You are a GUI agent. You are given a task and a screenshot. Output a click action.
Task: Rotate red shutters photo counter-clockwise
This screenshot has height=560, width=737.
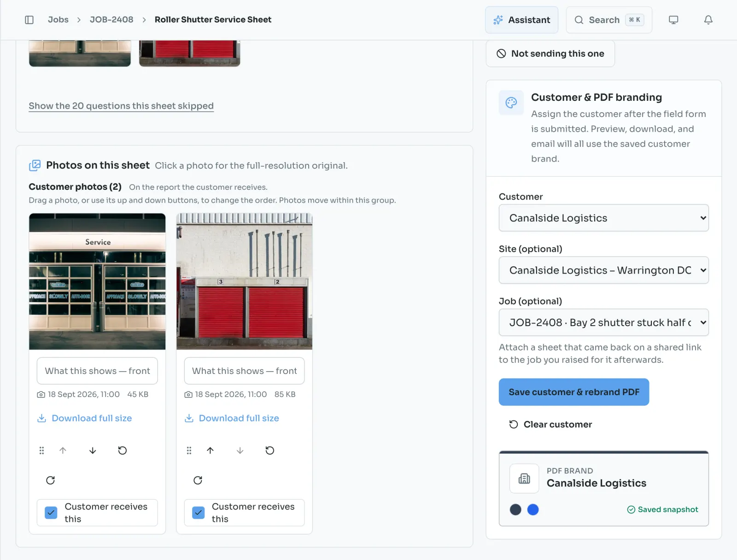point(270,450)
